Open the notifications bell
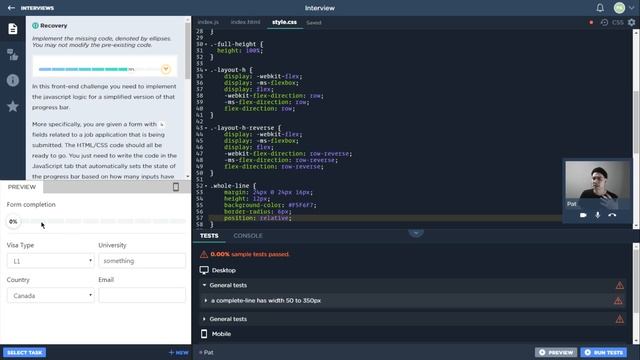Image resolution: width=640 pixels, height=360 pixels. [600, 8]
